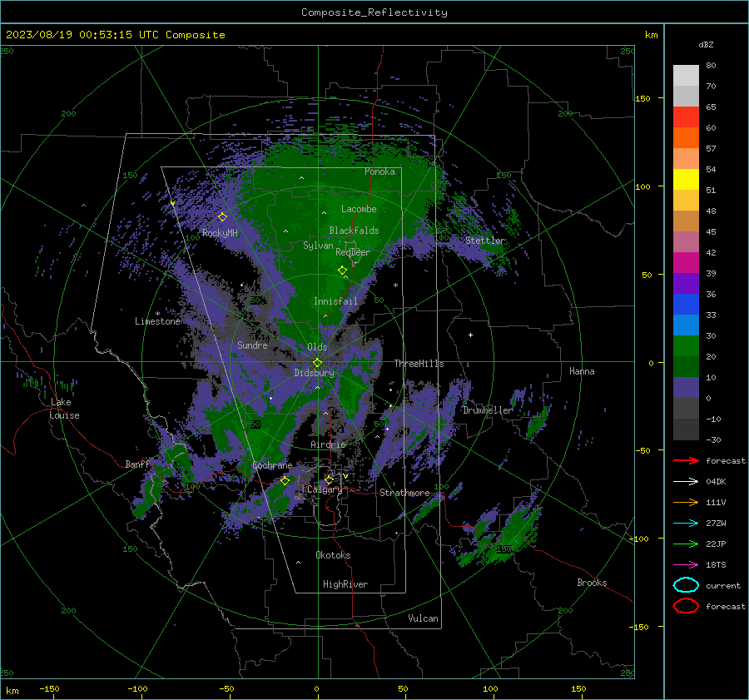
Task: Select the slate purple 0-10 dBZ swatch
Action: click(x=686, y=388)
